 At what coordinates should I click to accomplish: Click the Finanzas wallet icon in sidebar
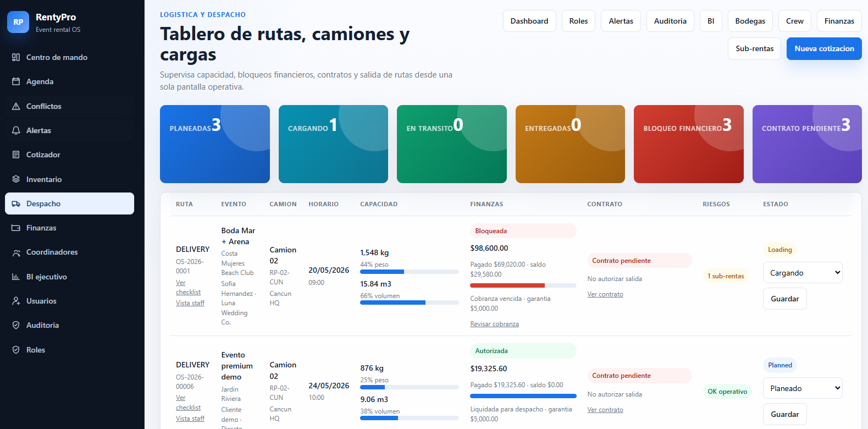point(16,228)
